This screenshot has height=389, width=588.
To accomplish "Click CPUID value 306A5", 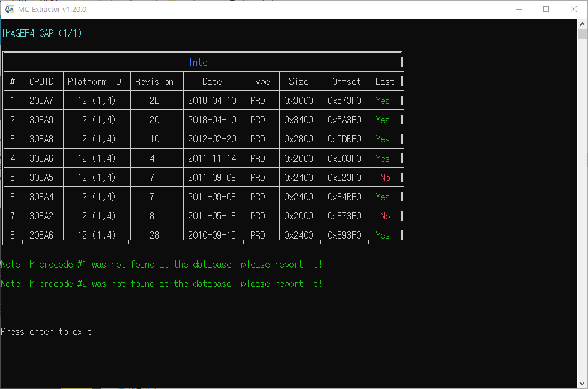I will point(41,177).
